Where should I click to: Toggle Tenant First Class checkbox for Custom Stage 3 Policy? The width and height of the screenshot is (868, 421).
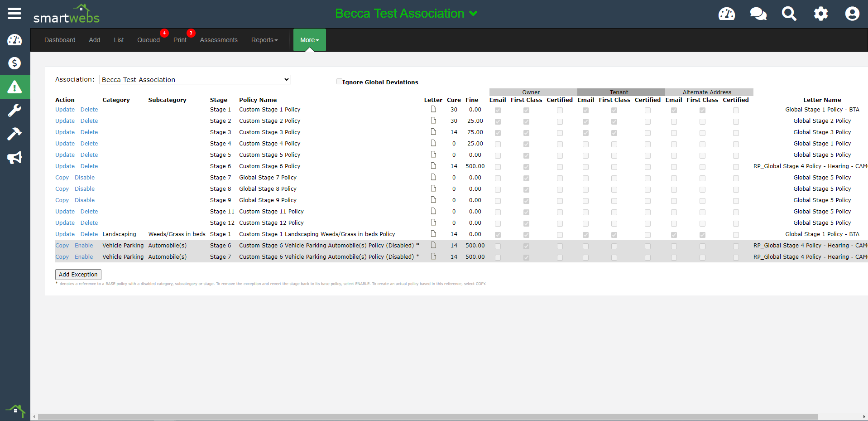(x=614, y=133)
